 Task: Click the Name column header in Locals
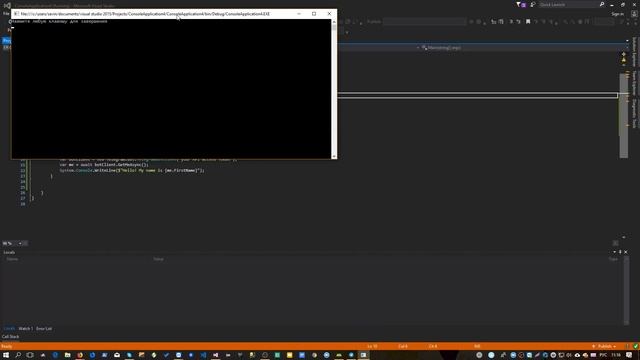coord(12,259)
